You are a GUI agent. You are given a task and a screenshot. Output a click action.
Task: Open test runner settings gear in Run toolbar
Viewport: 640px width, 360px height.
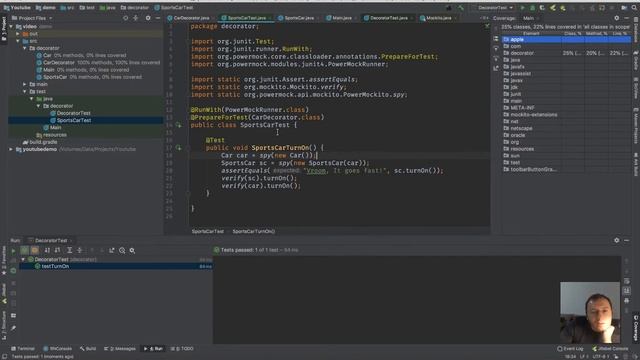(x=132, y=251)
